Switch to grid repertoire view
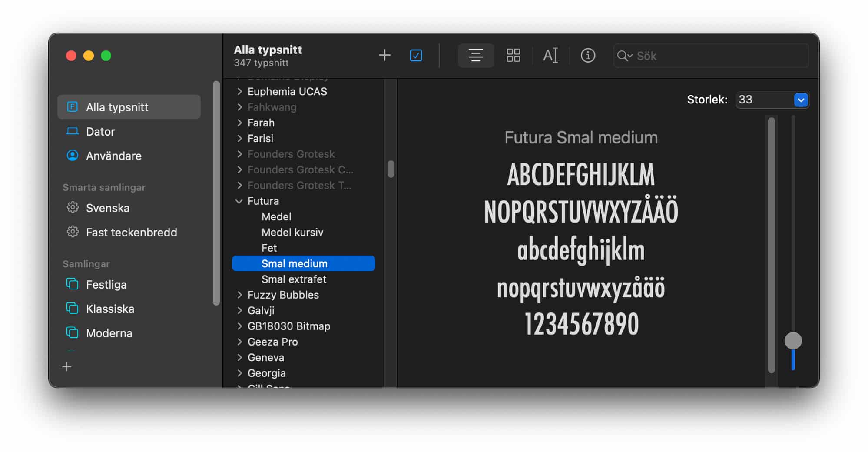868x452 pixels. [x=513, y=55]
